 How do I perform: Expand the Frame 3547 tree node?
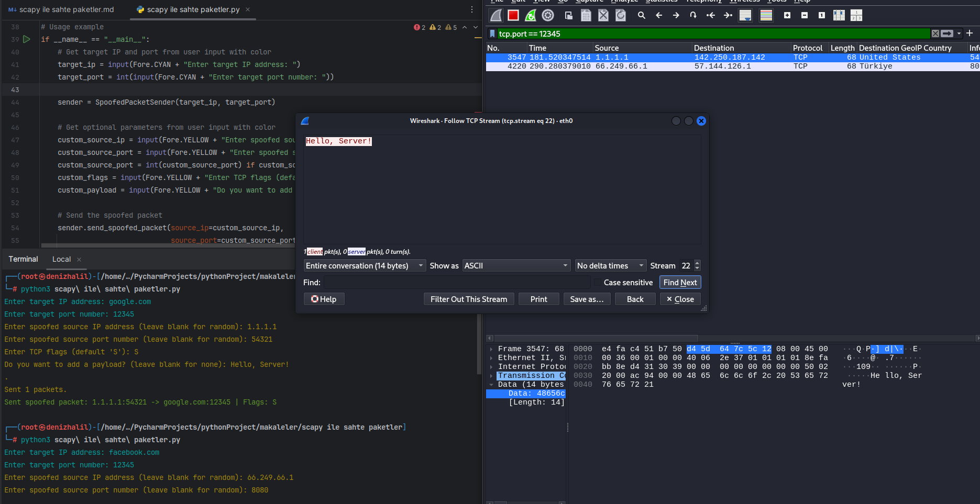tap(491, 349)
